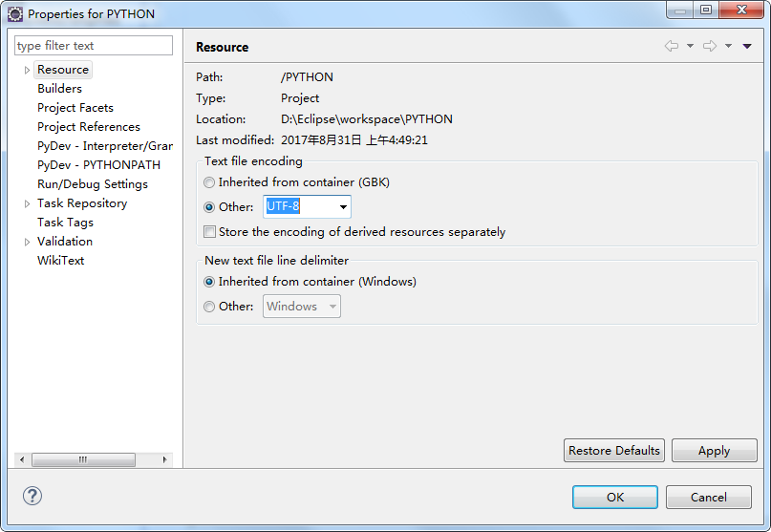
Task: Open Run/Debug Settings page
Action: [x=93, y=184]
